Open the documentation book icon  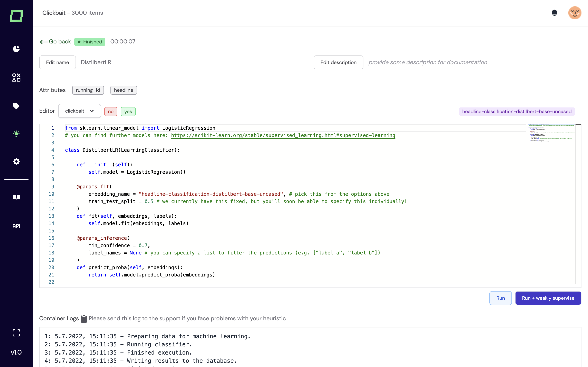[16, 197]
